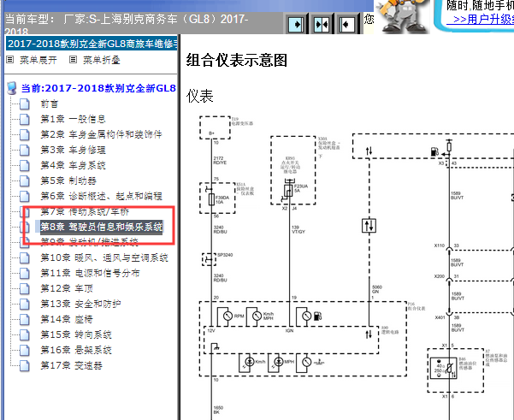
Task: Click the document icon next to 第14章
Action: (25, 320)
